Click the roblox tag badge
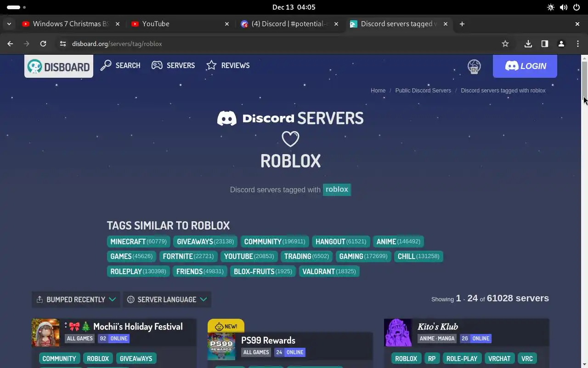This screenshot has width=588, height=368. pos(337,190)
